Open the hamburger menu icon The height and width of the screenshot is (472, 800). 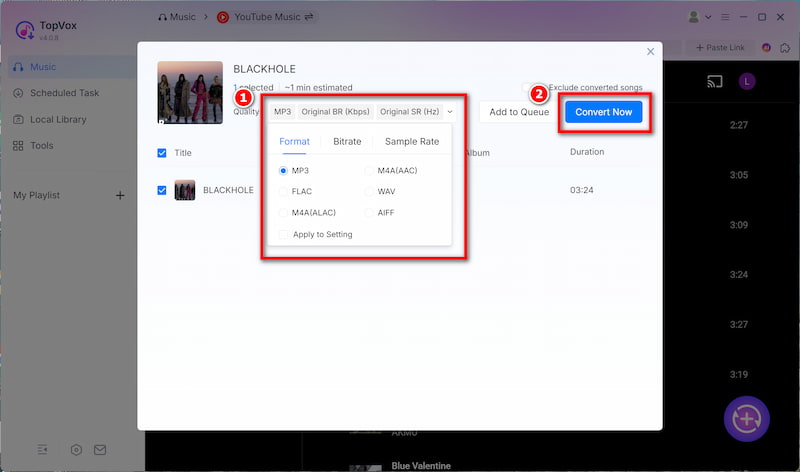coord(725,17)
